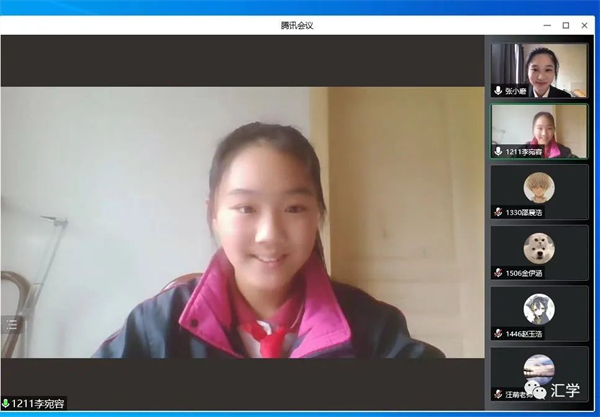Select the 张小 participant video thumbnail
Viewport: 600px width, 417px height.
pos(539,70)
